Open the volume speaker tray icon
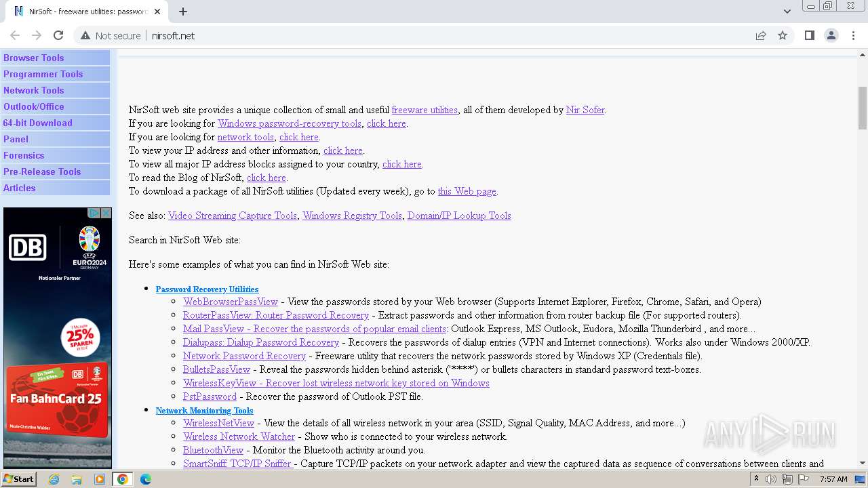The image size is (868, 488). tap(771, 479)
